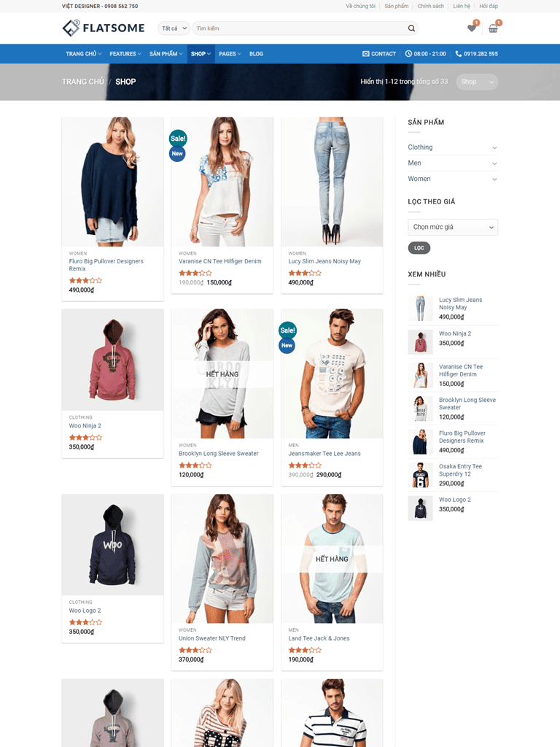Open the Features menu item
Image resolution: width=560 pixels, height=747 pixels.
(125, 54)
